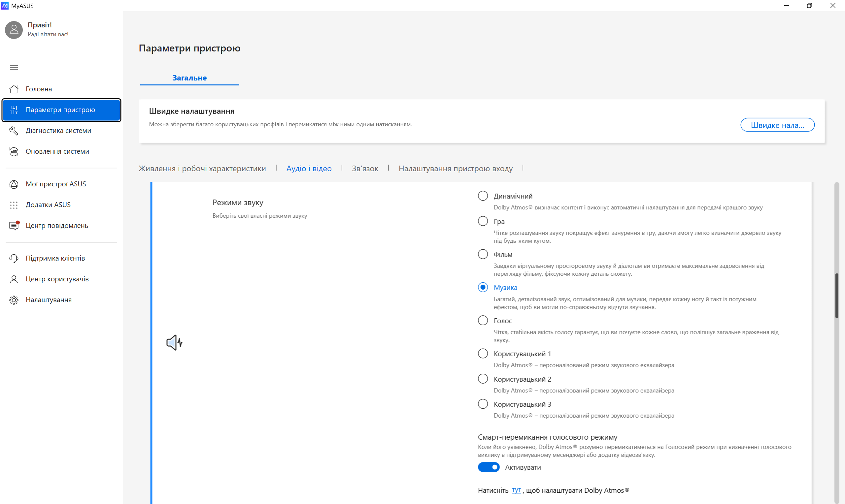
Task: Open Підтримка клієнтів headset icon
Action: (14, 258)
